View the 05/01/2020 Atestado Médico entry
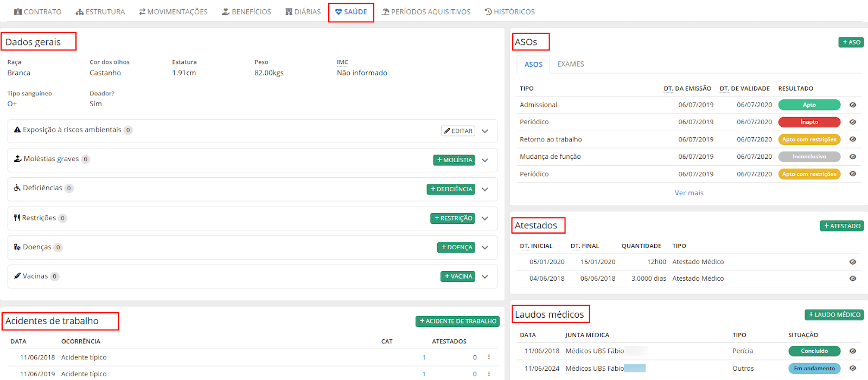Image resolution: width=868 pixels, height=380 pixels. tap(852, 262)
